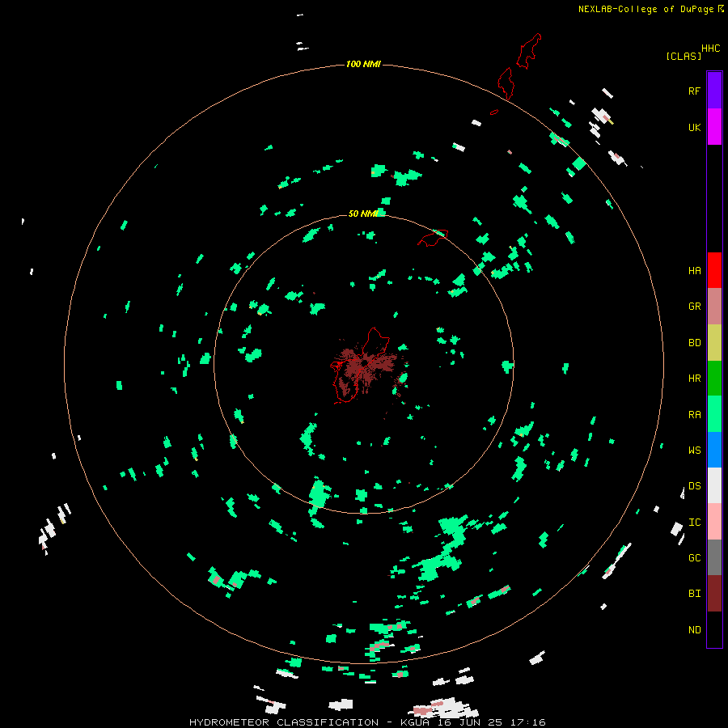
Task: Click the 'BD' legend label
Action: [x=694, y=343]
